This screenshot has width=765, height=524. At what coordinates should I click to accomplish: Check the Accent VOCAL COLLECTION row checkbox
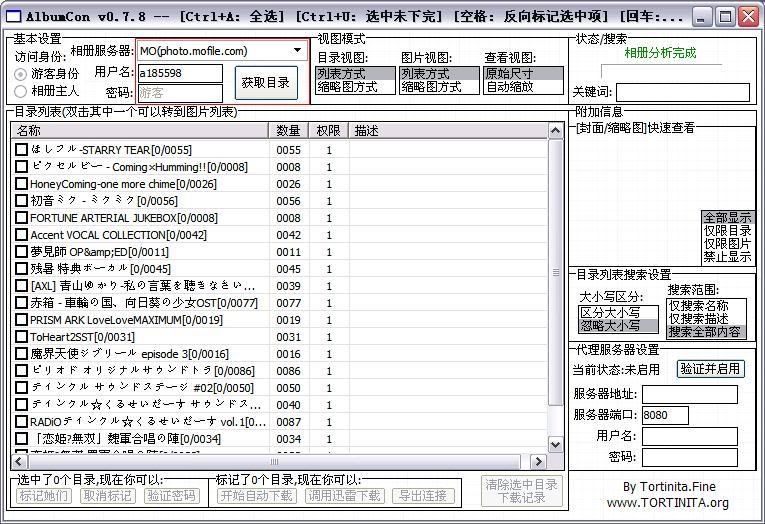coord(21,235)
